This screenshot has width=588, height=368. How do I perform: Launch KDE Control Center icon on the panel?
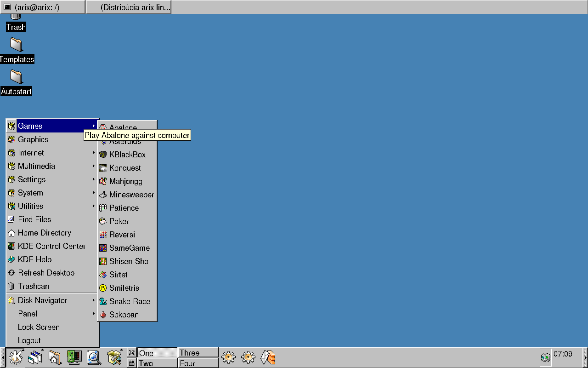(74, 357)
